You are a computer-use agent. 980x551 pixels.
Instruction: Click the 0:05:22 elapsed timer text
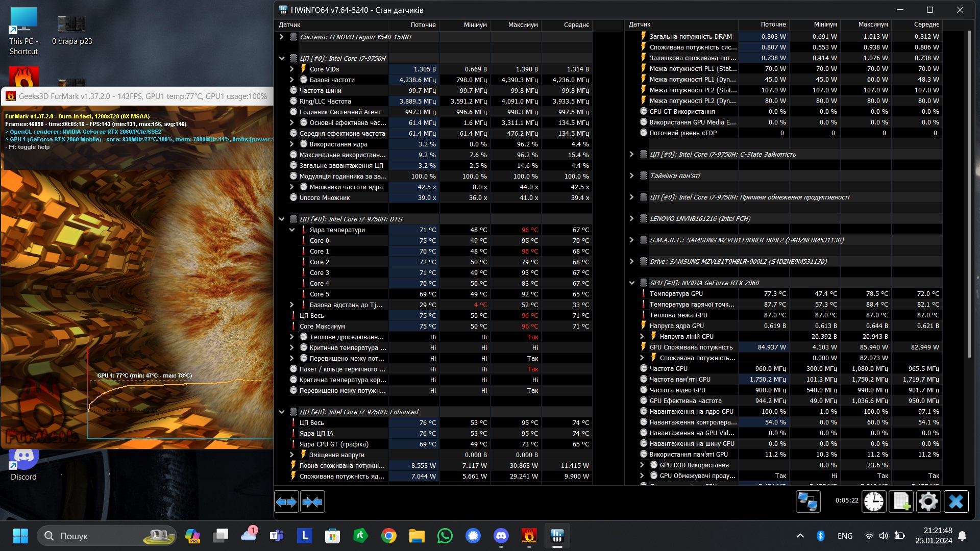tap(847, 500)
